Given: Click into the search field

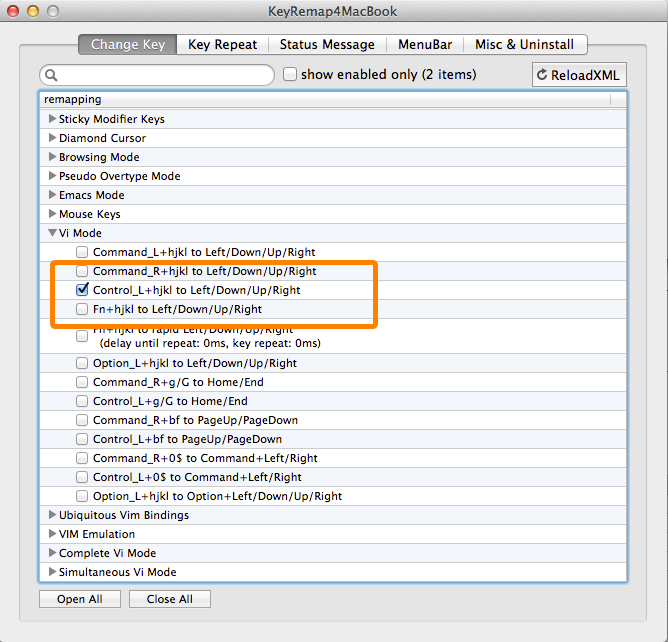Looking at the screenshot, I should [165, 75].
